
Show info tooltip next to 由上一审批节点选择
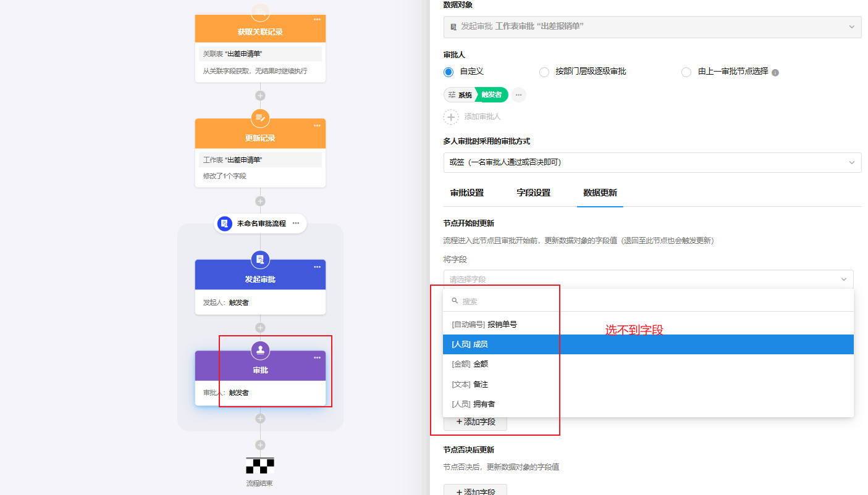coord(775,72)
